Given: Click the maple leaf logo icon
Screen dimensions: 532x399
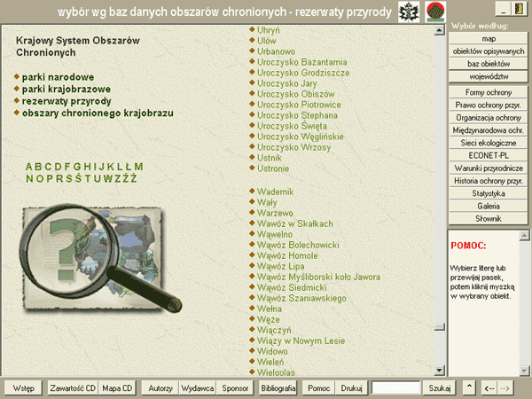Looking at the screenshot, I should 410,12.
